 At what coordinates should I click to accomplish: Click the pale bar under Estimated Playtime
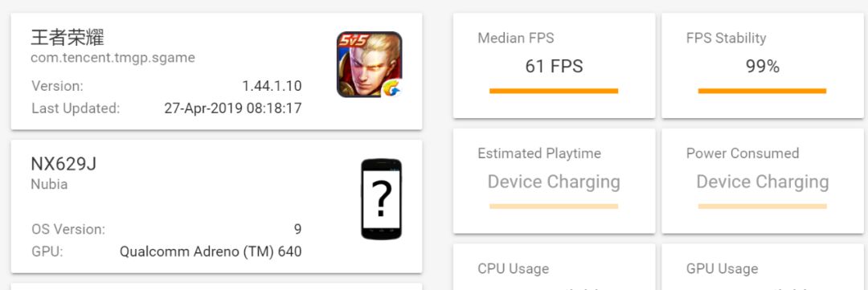(x=554, y=206)
